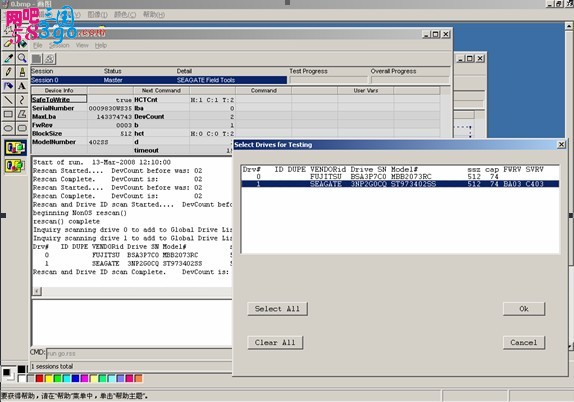Select the Pencil tool
Image resolution: width=574 pixels, height=402 pixels.
pyautogui.click(x=8, y=72)
